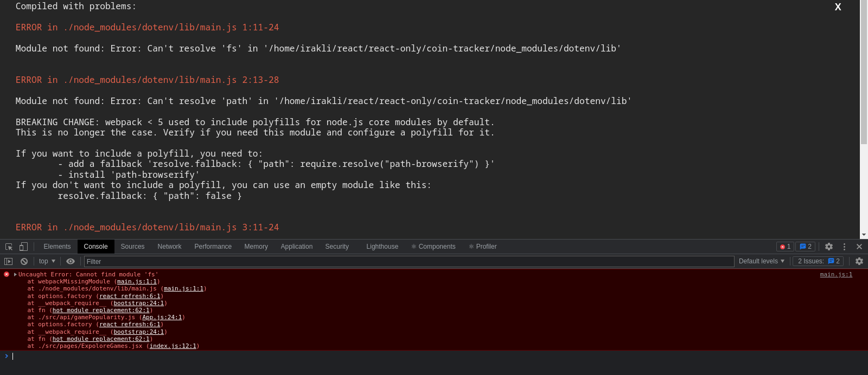Clear the console output

tap(24, 261)
